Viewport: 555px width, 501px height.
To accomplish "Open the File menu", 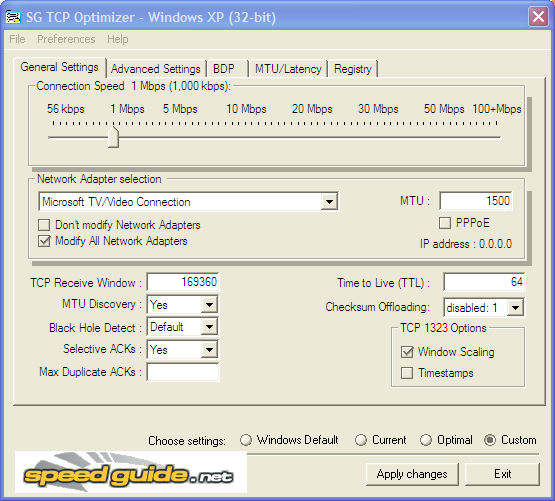I will tap(17, 39).
